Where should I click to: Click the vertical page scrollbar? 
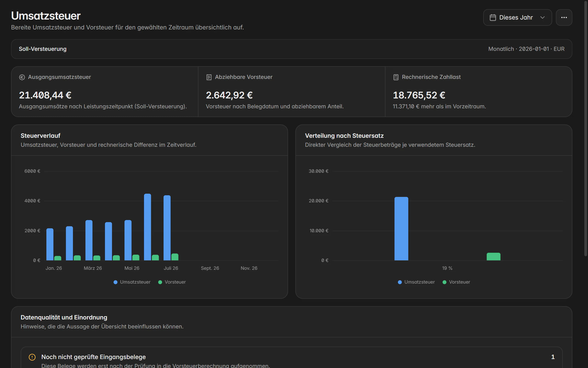585,129
